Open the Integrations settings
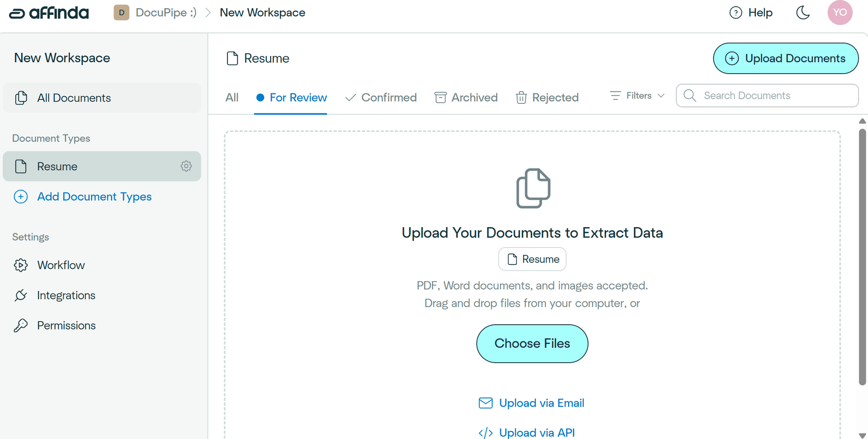 point(66,295)
